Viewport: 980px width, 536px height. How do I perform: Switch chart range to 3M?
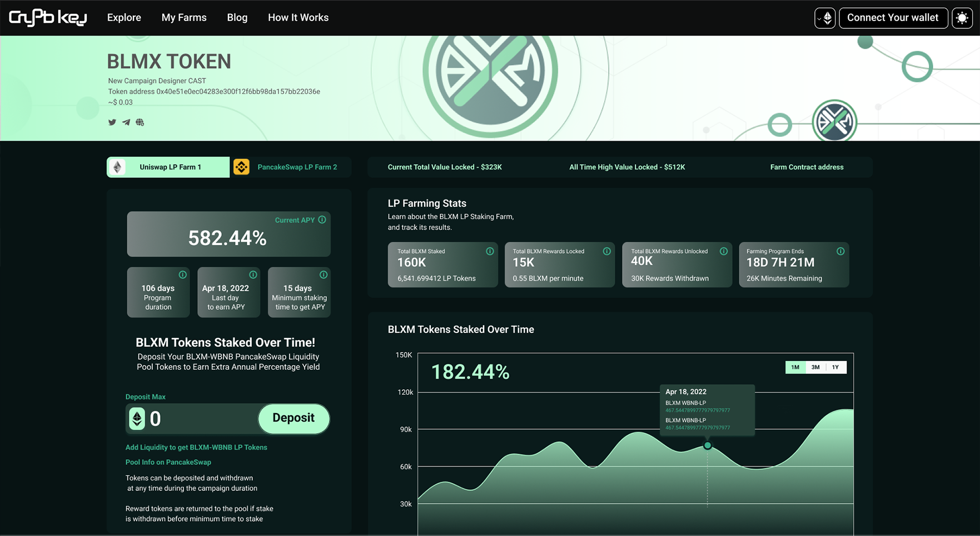click(x=815, y=367)
